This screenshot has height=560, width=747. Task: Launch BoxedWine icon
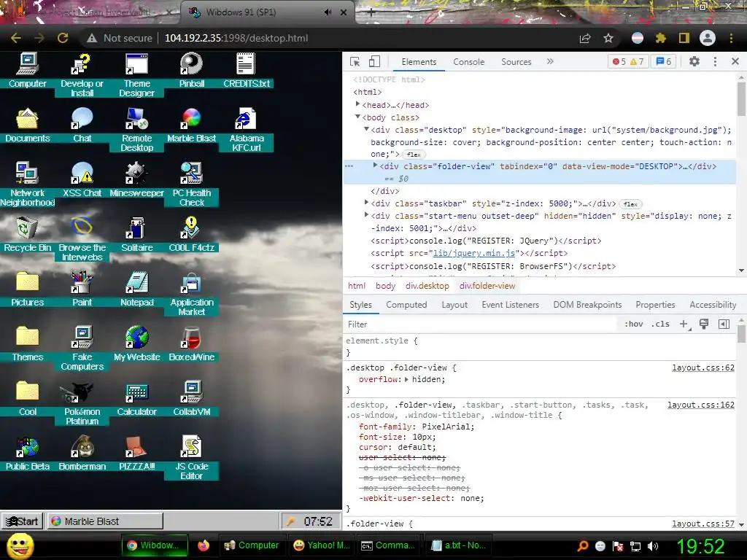click(192, 344)
